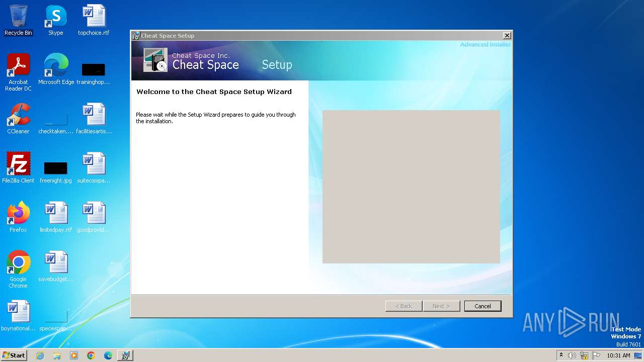
Task: Launch Microsoft Edge desktop shortcut
Action: tap(56, 69)
